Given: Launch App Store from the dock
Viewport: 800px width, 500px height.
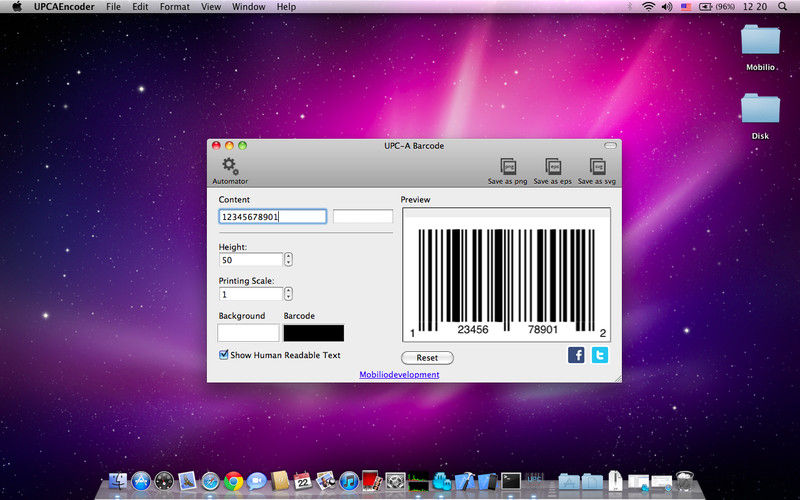Looking at the screenshot, I should click(141, 481).
